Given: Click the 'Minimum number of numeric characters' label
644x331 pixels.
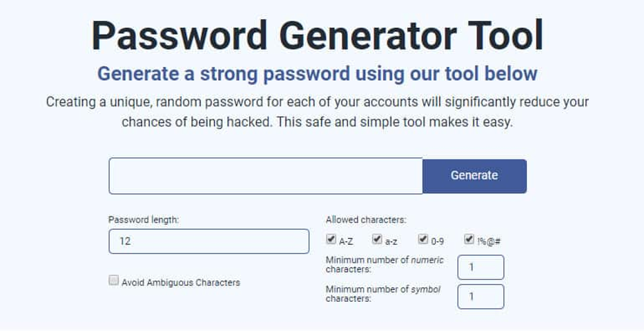Looking at the screenshot, I should 384,265.
